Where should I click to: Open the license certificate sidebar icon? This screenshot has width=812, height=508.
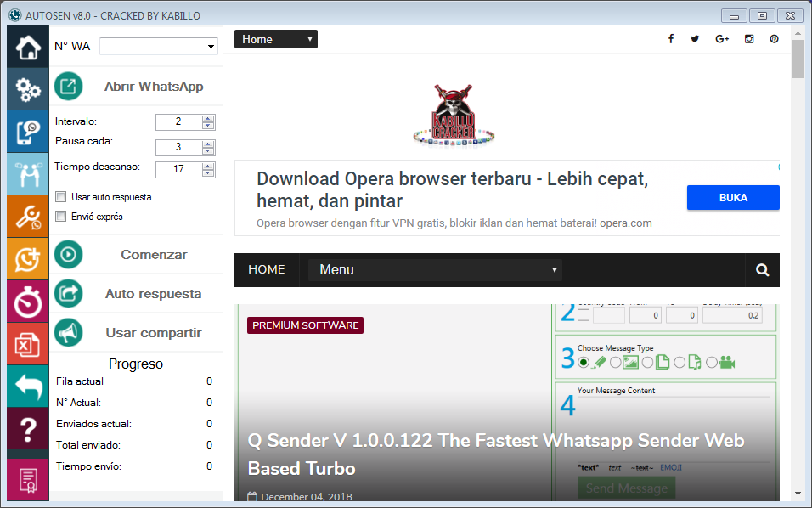point(28,480)
